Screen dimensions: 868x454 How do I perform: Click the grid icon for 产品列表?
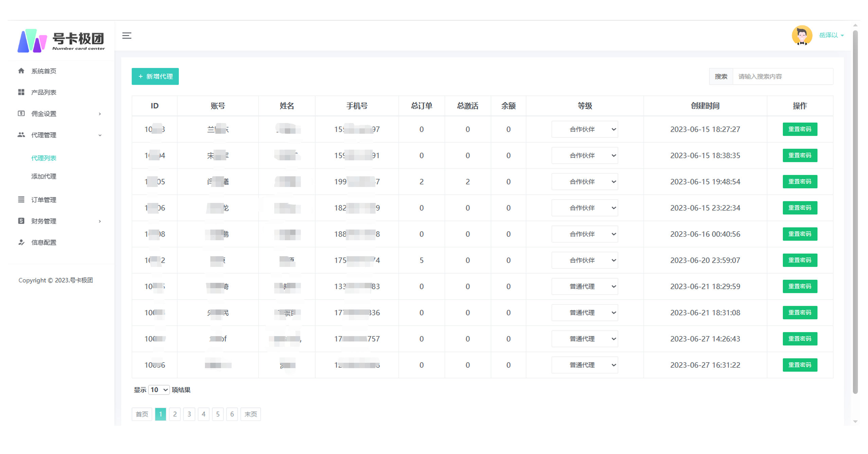point(21,92)
